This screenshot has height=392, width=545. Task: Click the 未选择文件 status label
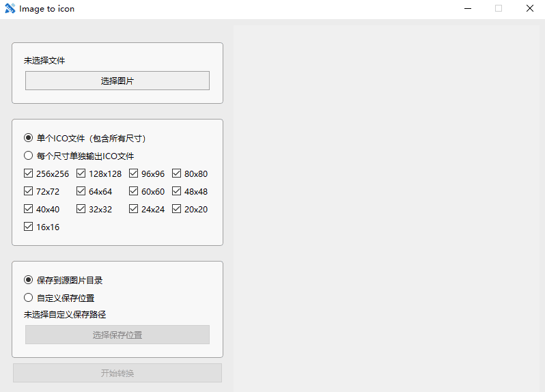(x=44, y=61)
